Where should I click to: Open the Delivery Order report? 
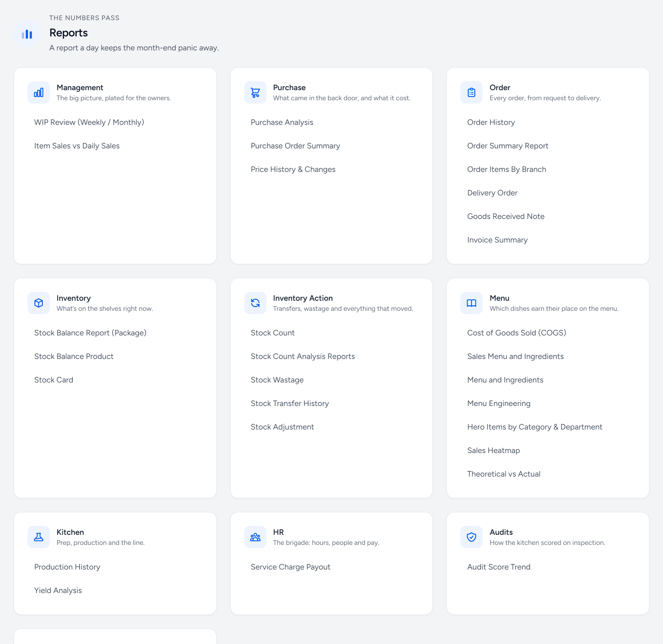click(x=492, y=193)
